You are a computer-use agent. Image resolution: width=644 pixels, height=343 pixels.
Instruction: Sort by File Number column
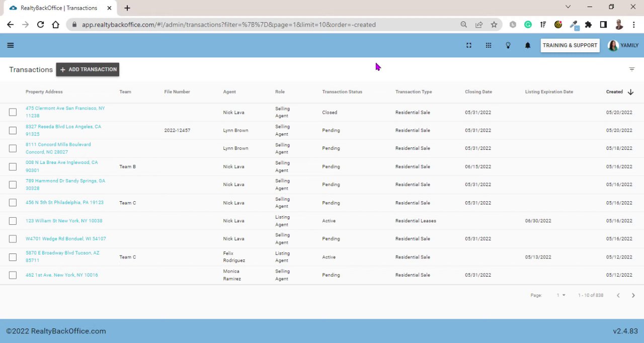(177, 92)
